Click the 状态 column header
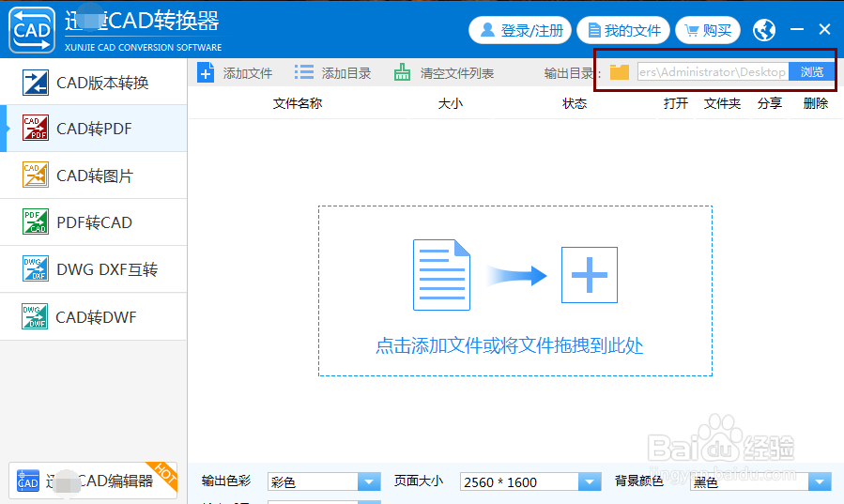Viewport: 844px width, 504px height. (x=575, y=103)
